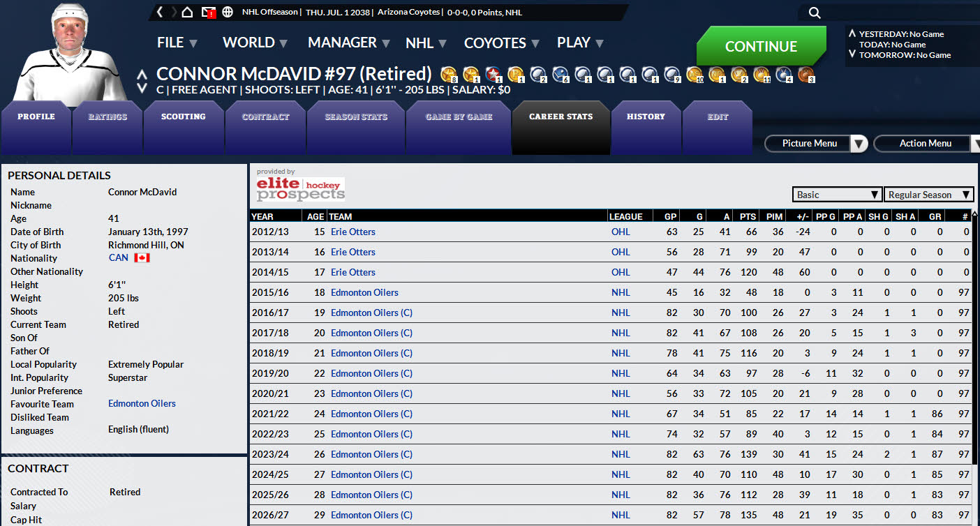Open Edmonton Oilers favourite team link

click(142, 404)
